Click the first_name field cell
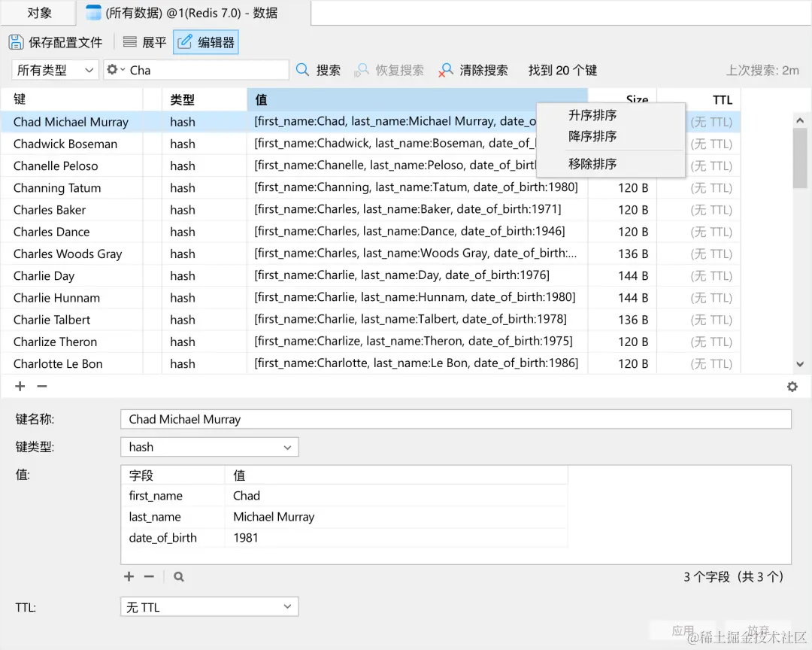The image size is (812, 650). click(173, 496)
